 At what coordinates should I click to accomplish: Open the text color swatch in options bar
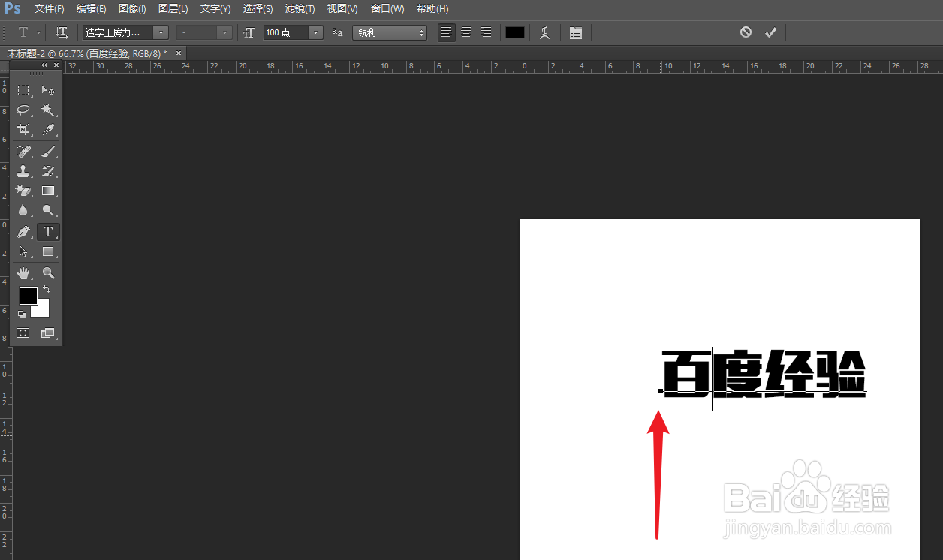click(515, 32)
